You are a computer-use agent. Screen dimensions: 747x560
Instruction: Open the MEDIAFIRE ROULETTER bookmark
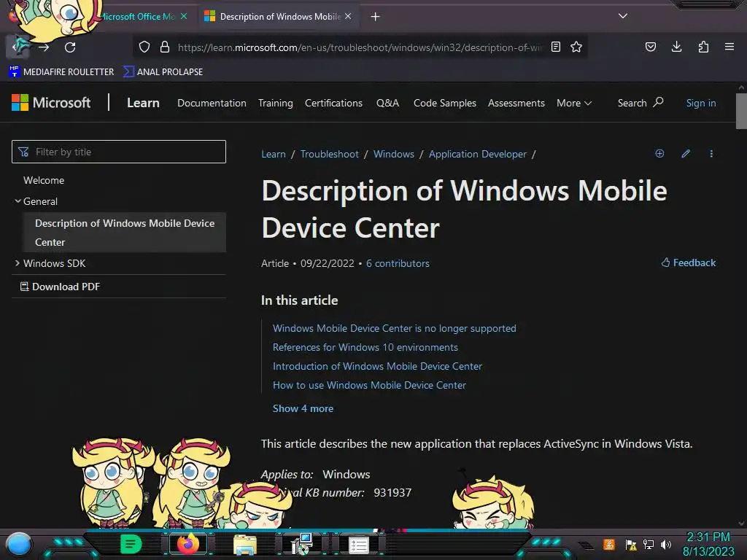(61, 72)
